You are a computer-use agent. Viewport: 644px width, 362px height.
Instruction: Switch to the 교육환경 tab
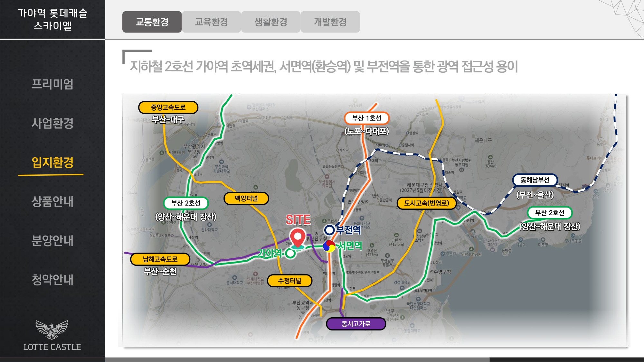pos(211,22)
